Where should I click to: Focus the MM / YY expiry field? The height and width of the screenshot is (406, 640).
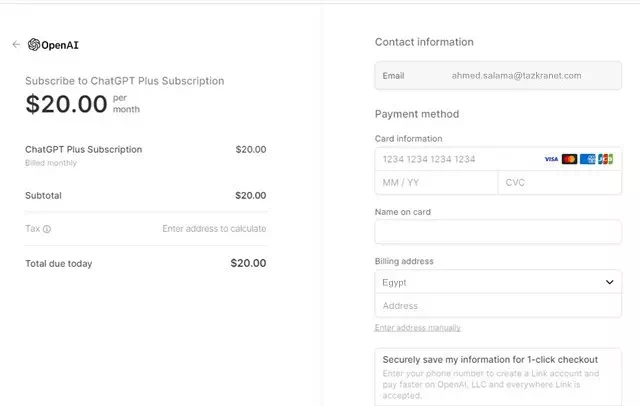(x=436, y=182)
